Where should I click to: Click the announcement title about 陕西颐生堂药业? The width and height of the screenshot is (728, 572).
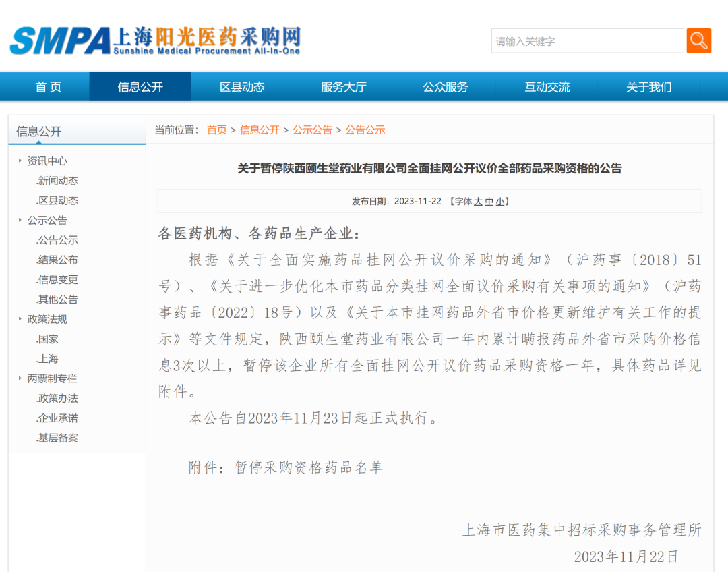pos(429,168)
